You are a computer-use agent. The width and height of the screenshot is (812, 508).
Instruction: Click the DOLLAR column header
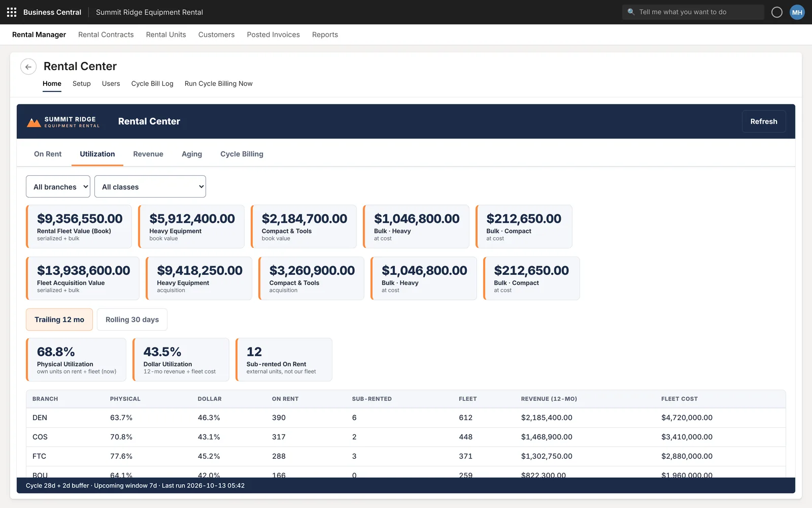(210, 399)
